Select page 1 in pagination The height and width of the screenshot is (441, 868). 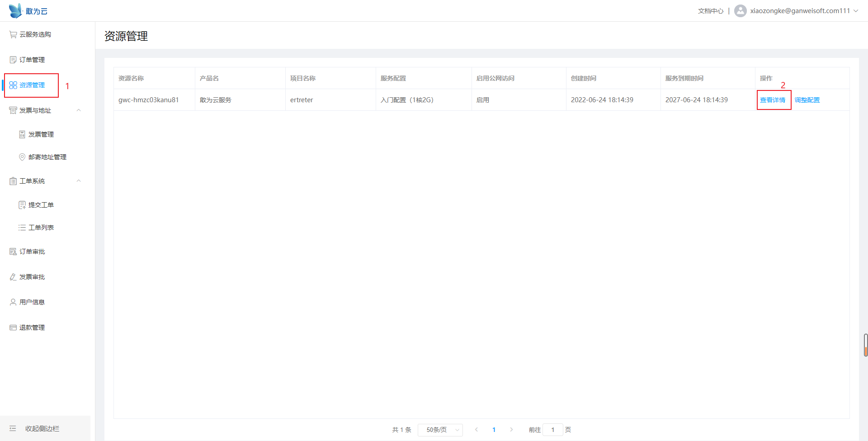494,430
